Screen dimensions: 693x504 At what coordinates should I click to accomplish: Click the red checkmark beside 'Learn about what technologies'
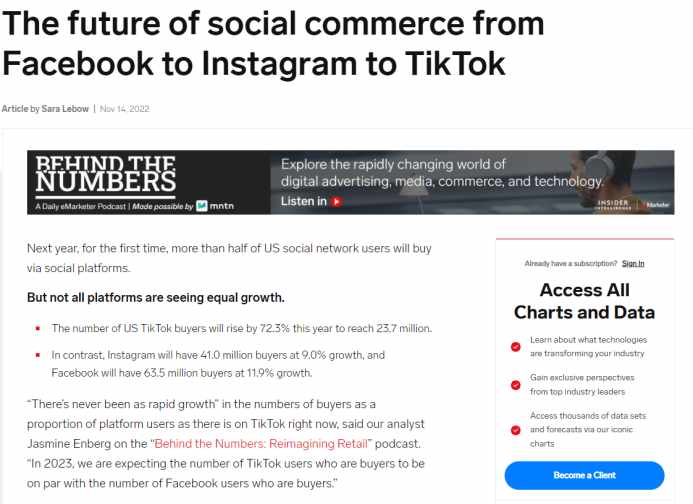[x=515, y=347]
